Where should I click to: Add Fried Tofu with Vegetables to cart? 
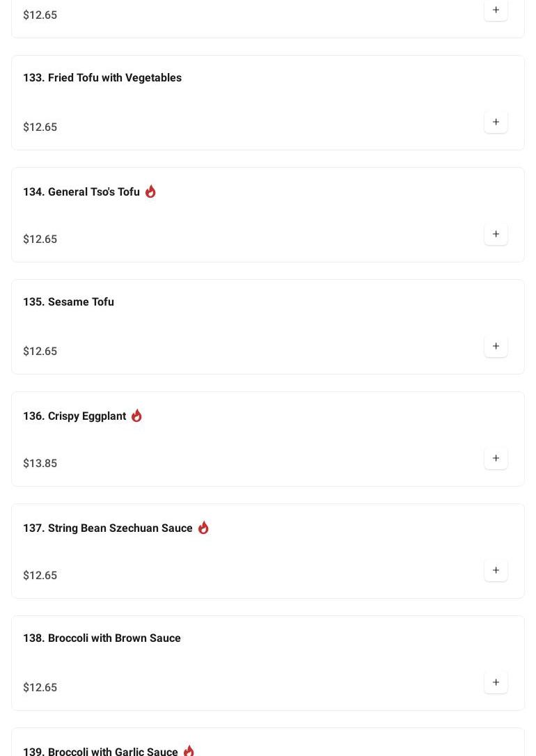pos(496,123)
